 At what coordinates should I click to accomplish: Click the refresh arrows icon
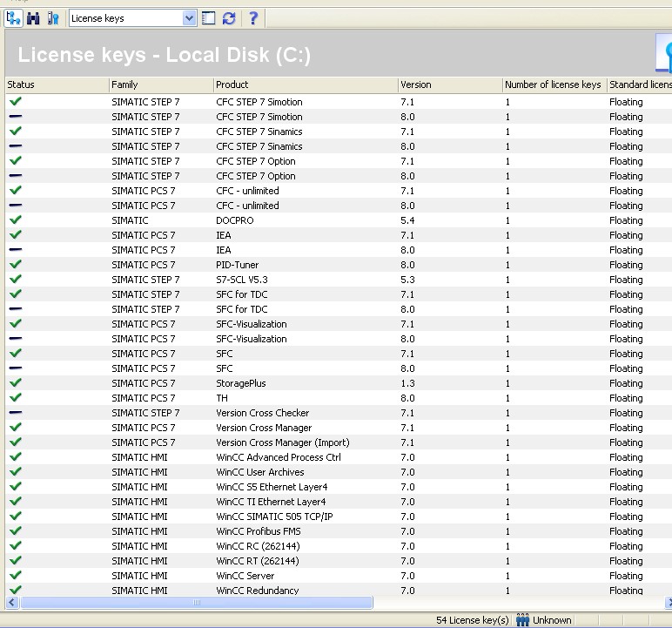coord(229,18)
